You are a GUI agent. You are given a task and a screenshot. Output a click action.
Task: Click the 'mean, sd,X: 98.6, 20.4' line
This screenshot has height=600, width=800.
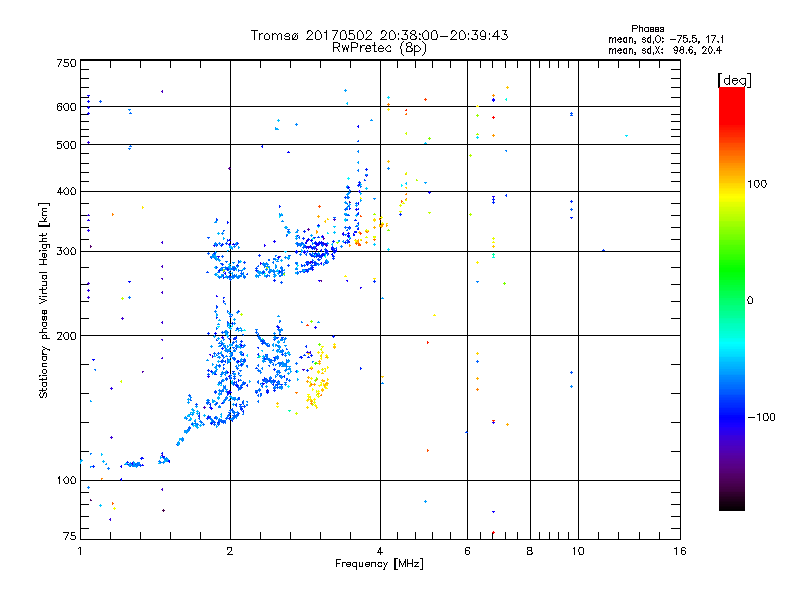(x=665, y=50)
